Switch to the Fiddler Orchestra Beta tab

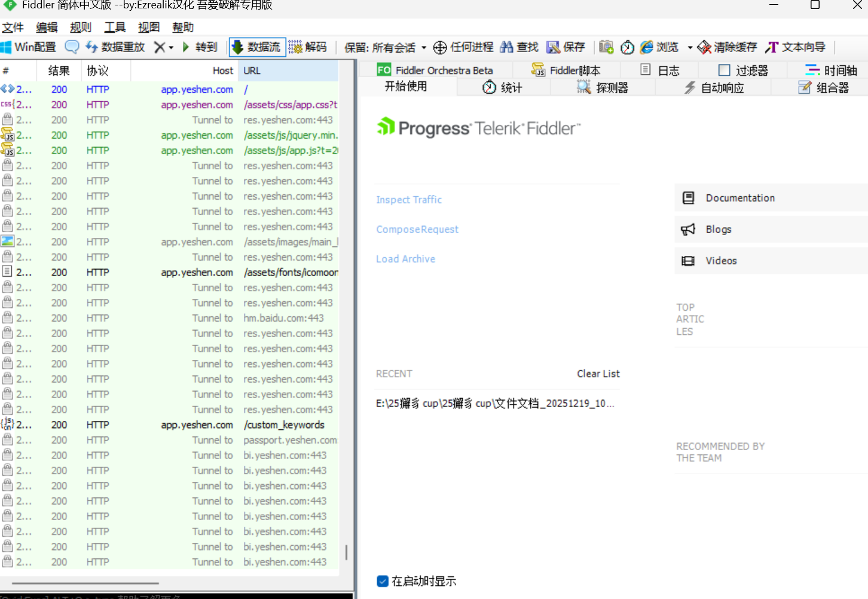[x=435, y=70]
